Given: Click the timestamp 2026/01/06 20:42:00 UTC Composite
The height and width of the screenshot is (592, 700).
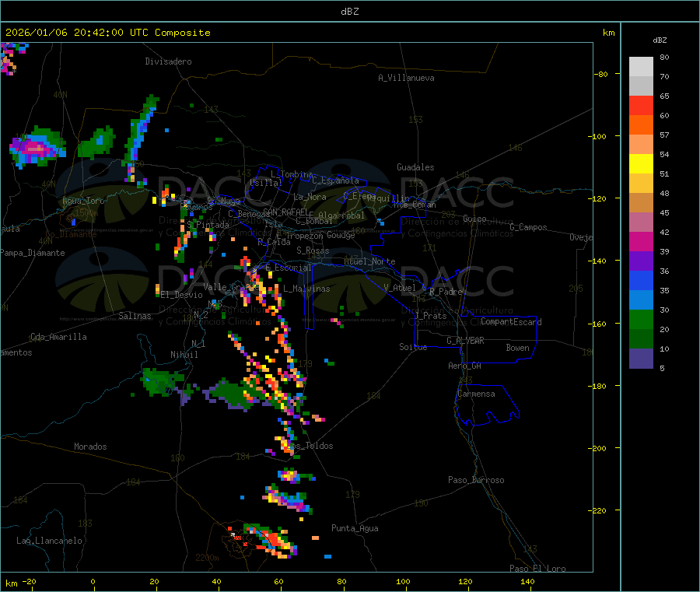Looking at the screenshot, I should 107,33.
